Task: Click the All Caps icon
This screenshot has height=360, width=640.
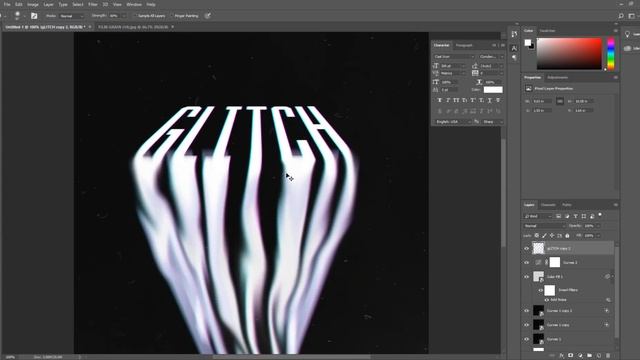Action: click(x=456, y=100)
